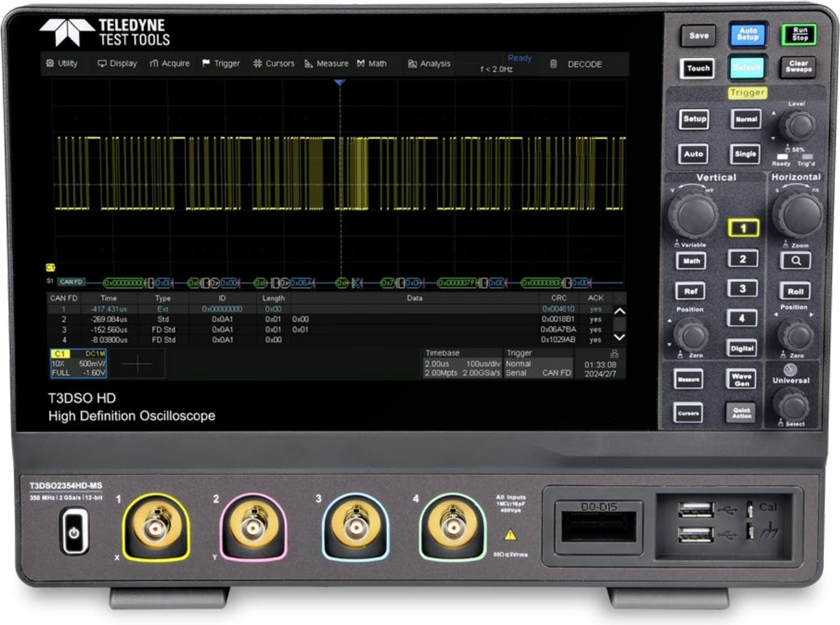Tap the clock showing 01:33:08
The width and height of the screenshot is (840, 625).
601,364
